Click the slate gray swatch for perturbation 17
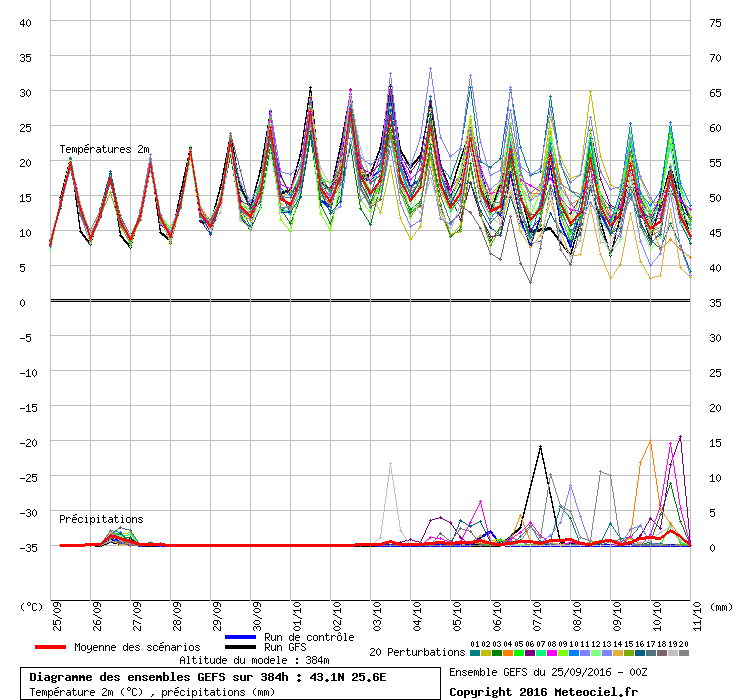This screenshot has height=700, width=740. 651,653
